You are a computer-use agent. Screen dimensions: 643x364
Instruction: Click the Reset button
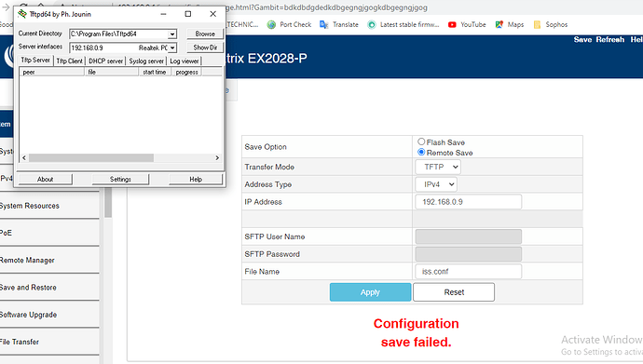click(454, 292)
